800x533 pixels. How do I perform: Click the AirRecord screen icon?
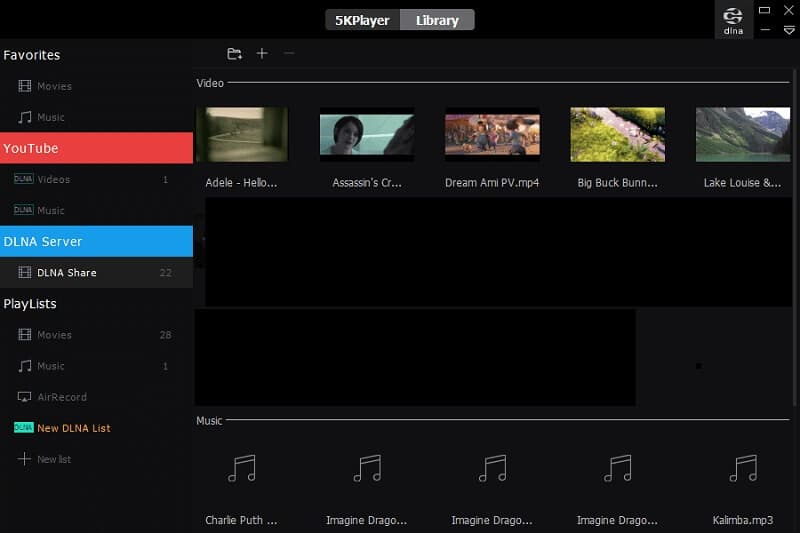(24, 397)
